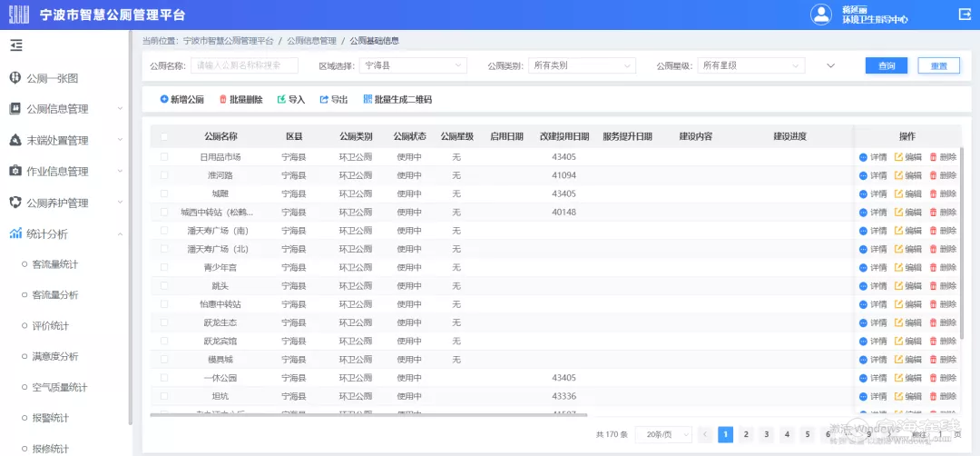Viewport: 980px width, 456px height.
Task: Go to page 2 in pagination
Action: pyautogui.click(x=746, y=434)
